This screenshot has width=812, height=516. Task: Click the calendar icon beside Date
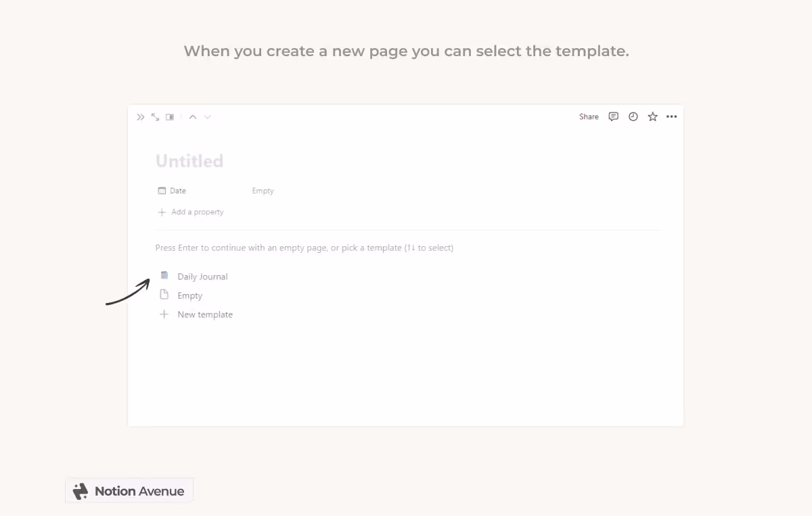[162, 191]
